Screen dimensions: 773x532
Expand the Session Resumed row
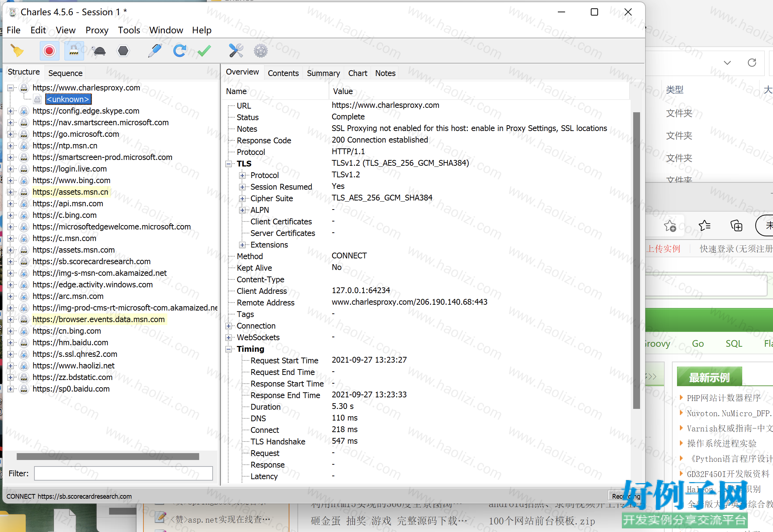242,187
